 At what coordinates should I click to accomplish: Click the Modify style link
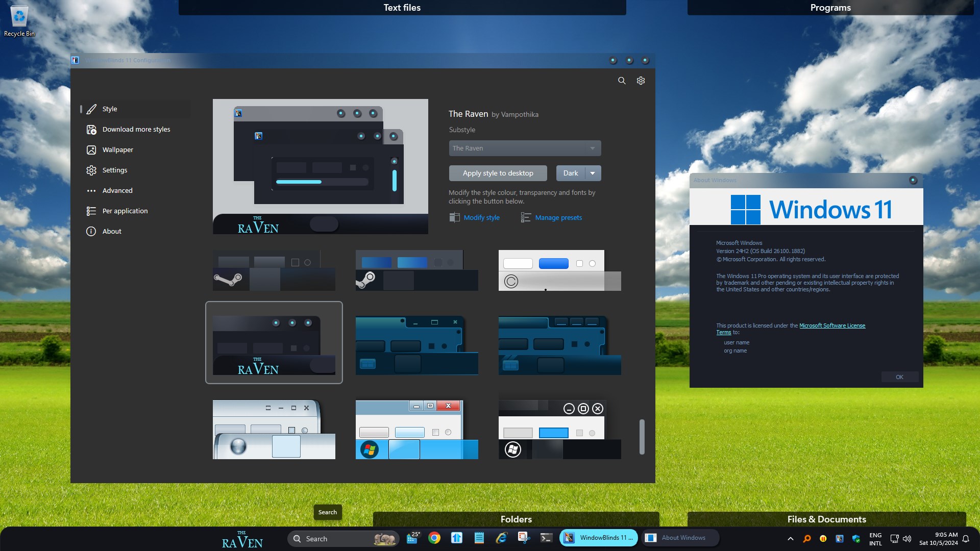click(x=481, y=217)
